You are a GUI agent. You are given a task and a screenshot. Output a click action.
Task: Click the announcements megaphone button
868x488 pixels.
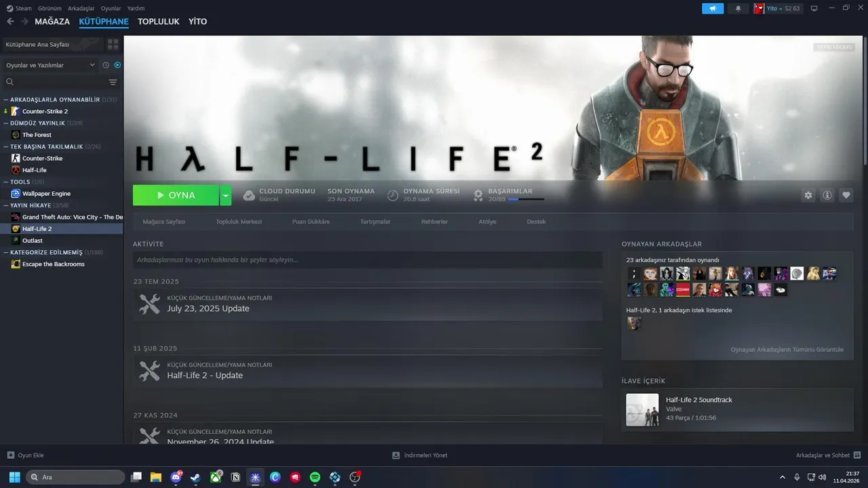(x=713, y=8)
